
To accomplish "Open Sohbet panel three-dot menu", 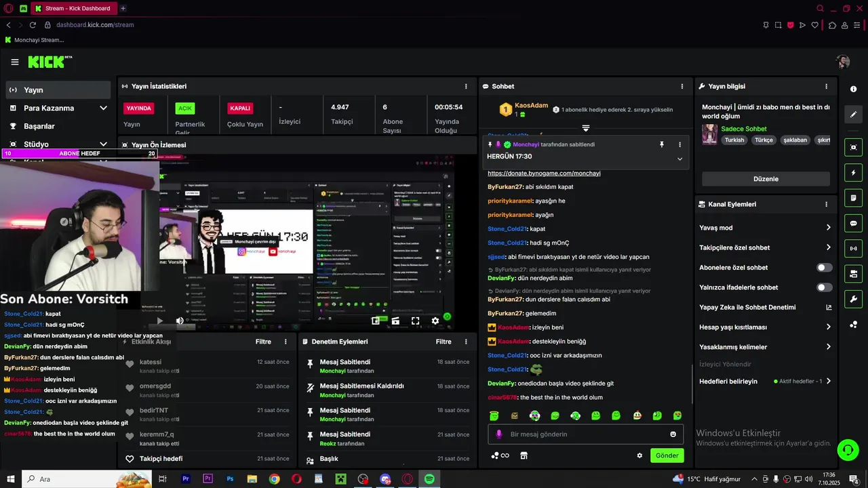I will tap(682, 86).
